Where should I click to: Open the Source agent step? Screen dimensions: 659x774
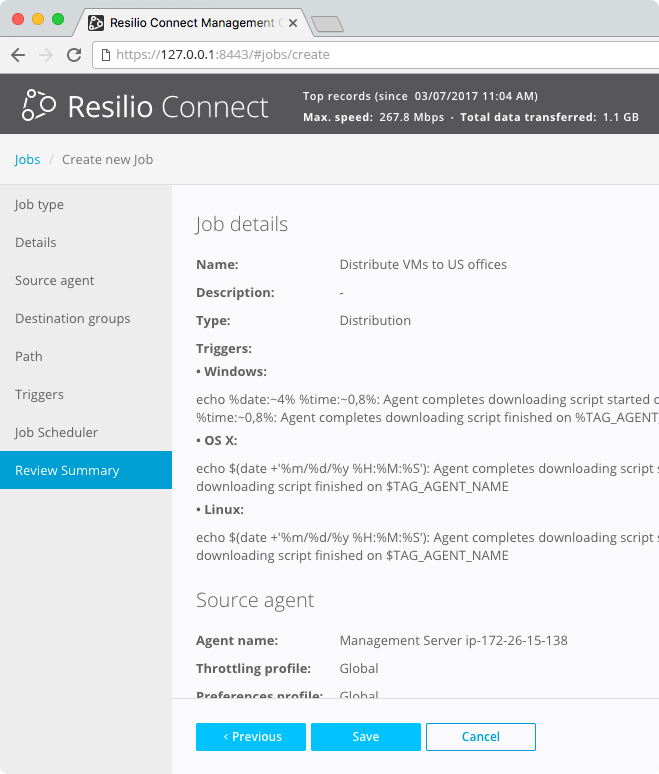point(86,280)
